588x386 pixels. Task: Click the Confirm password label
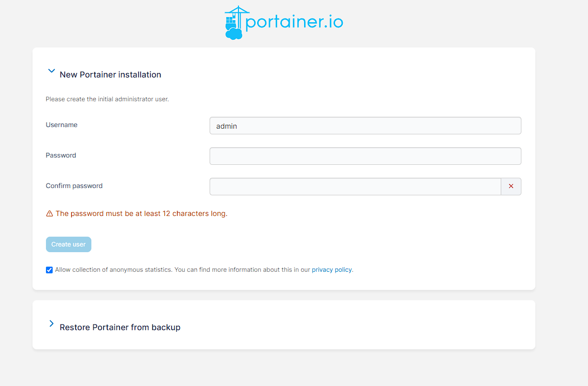pyautogui.click(x=74, y=186)
